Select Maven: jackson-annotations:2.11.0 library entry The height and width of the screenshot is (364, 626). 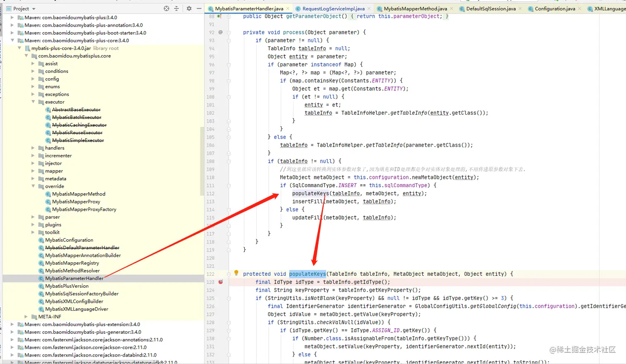(93, 340)
